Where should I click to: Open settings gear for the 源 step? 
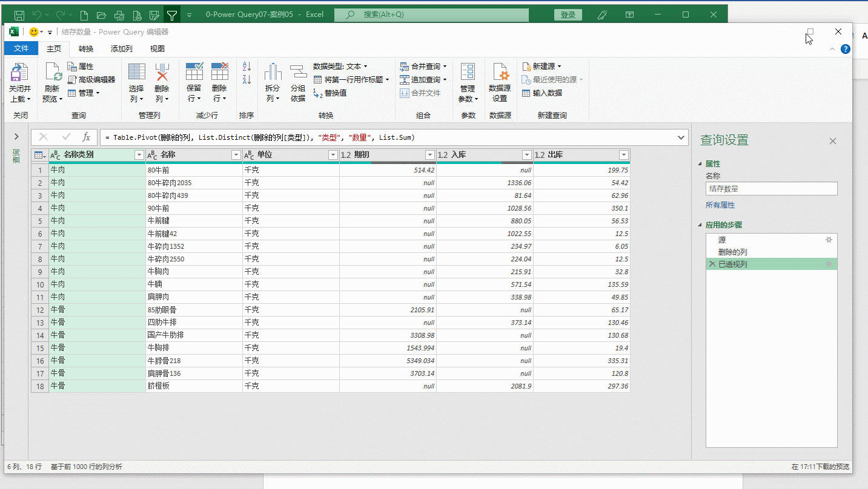tap(829, 240)
